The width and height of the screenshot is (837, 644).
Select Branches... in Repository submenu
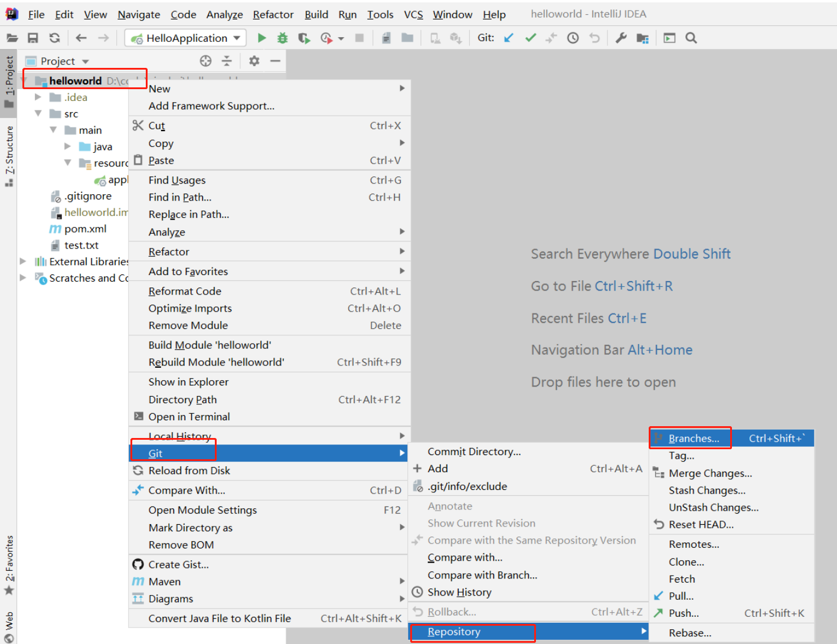pos(732,439)
